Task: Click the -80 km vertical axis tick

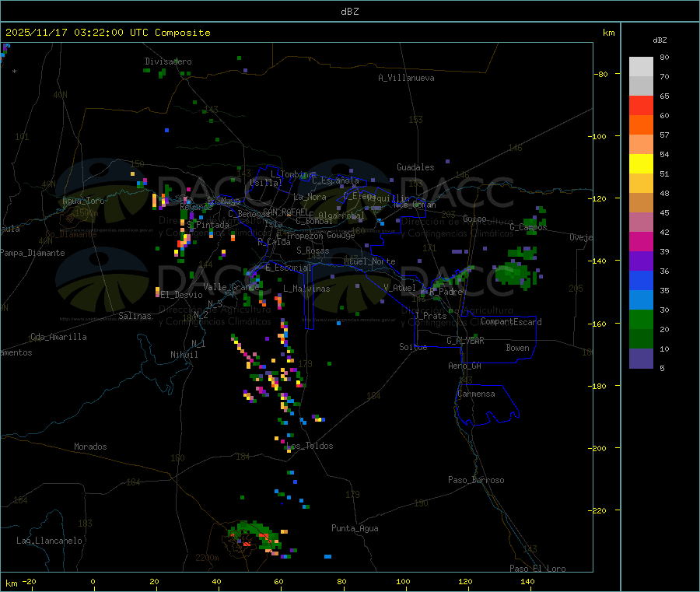Action: tap(601, 74)
